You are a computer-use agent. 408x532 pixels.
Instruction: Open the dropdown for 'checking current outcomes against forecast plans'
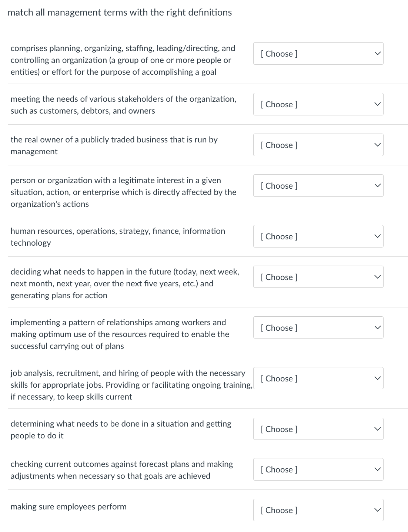pos(318,469)
